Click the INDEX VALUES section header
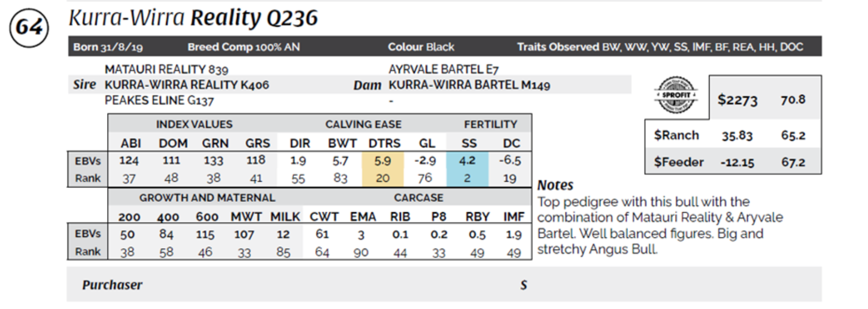 coord(194,124)
